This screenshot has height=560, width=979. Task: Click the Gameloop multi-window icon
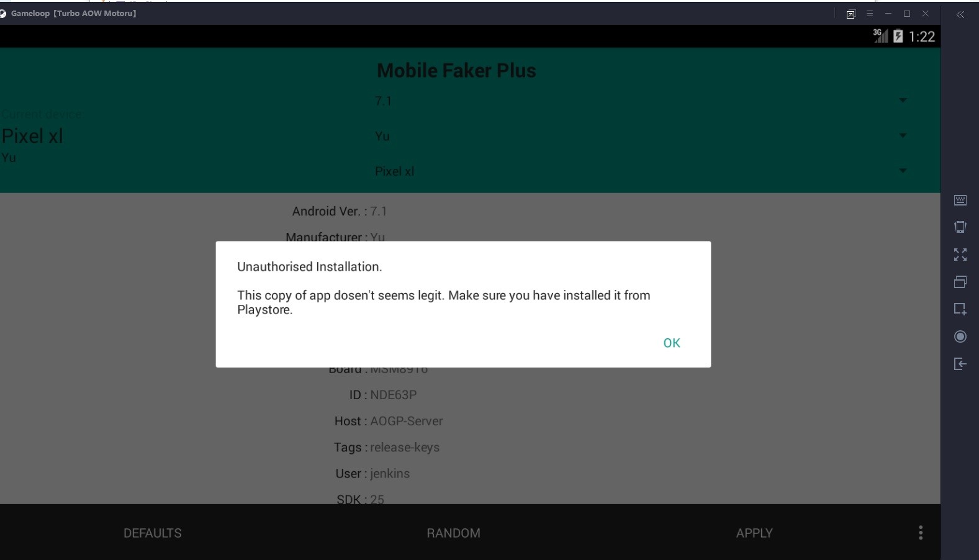coord(960,282)
